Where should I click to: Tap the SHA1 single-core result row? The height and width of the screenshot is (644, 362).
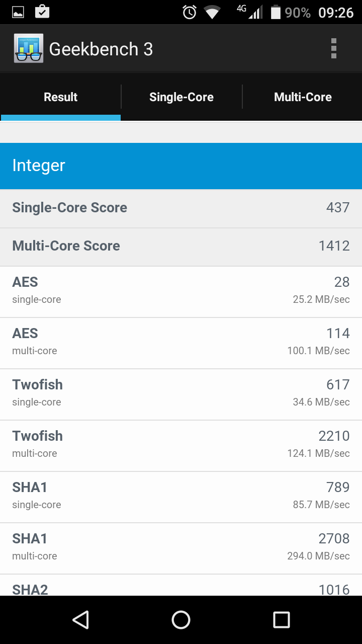[x=181, y=497]
